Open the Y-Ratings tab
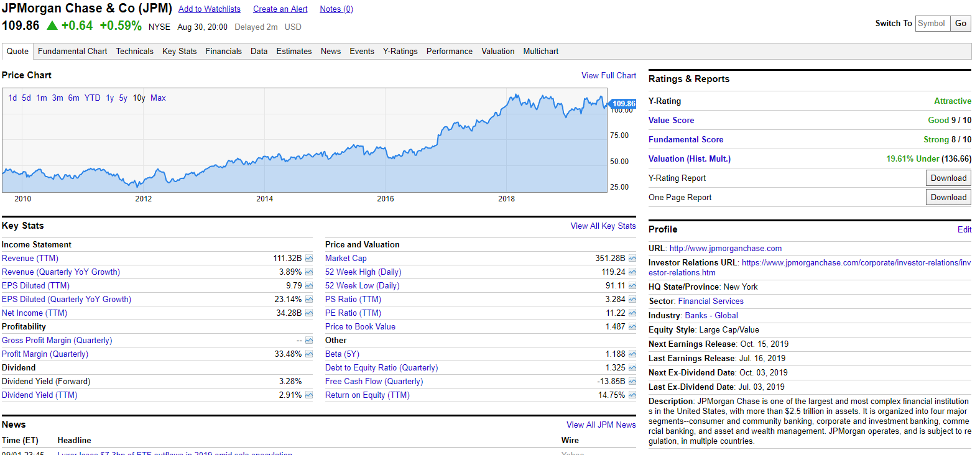The width and height of the screenshot is (980, 455). [400, 52]
